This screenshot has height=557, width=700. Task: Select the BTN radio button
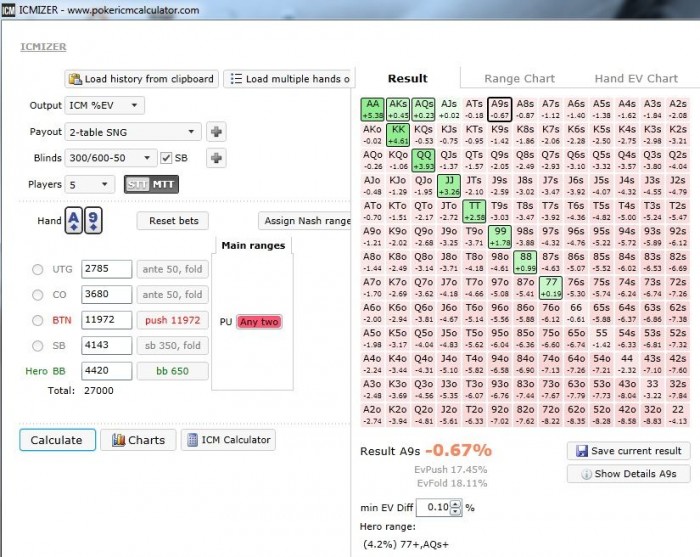coord(38,320)
